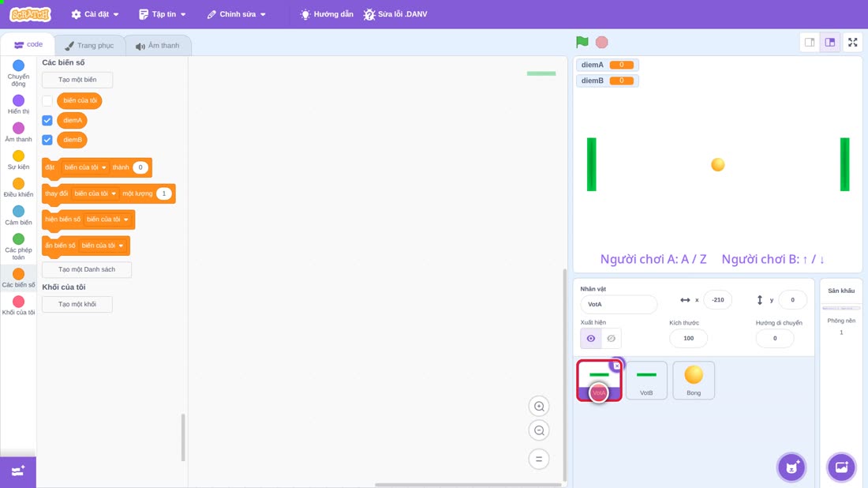Enable the 'biến của tôi' variable checkbox
The image size is (868, 488).
click(47, 101)
